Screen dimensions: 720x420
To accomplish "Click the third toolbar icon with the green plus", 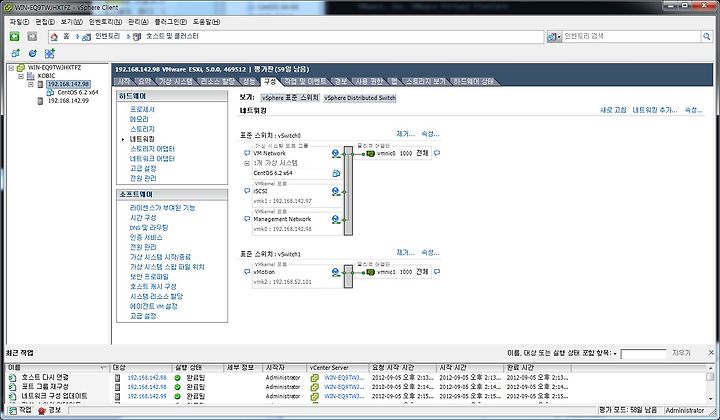I will click(x=50, y=53).
